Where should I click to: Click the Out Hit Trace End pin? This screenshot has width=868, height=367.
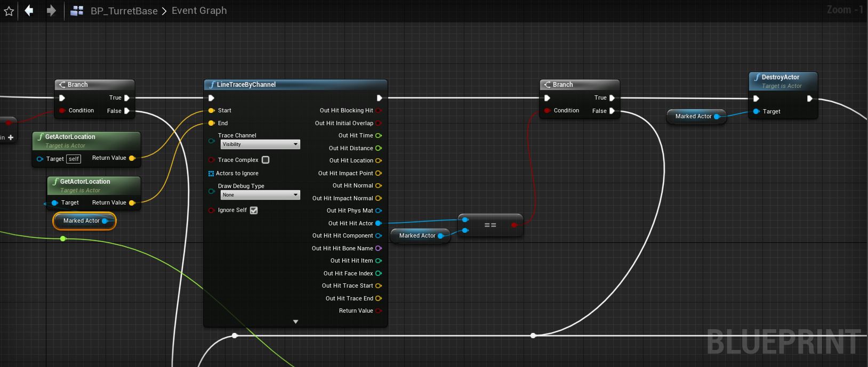pyautogui.click(x=379, y=298)
